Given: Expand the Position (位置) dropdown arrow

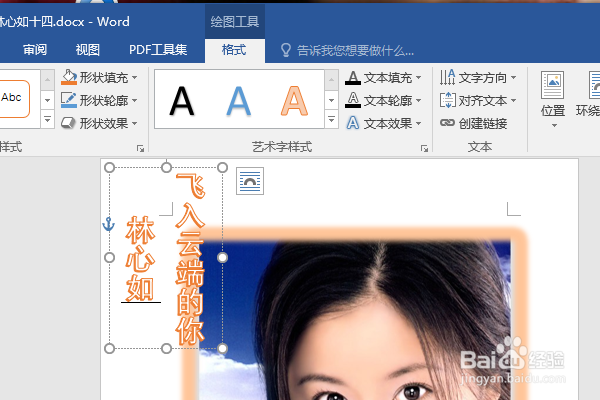Looking at the screenshot, I should click(x=554, y=126).
